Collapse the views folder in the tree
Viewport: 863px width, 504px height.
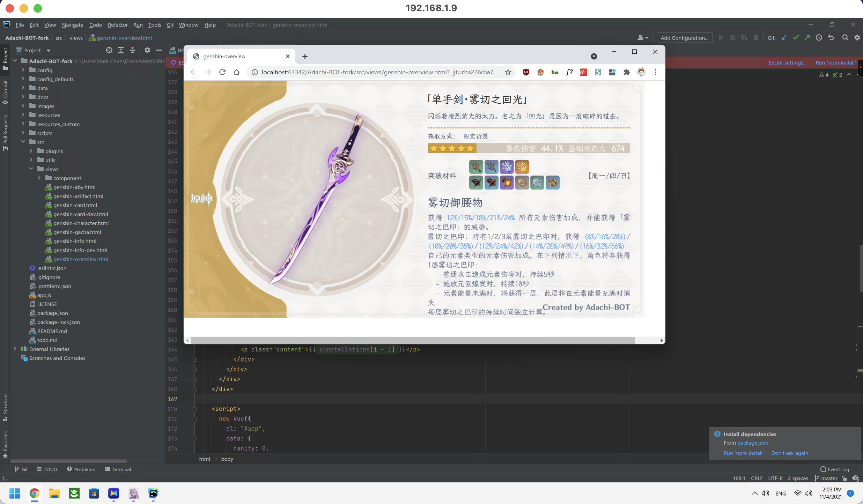(x=31, y=169)
